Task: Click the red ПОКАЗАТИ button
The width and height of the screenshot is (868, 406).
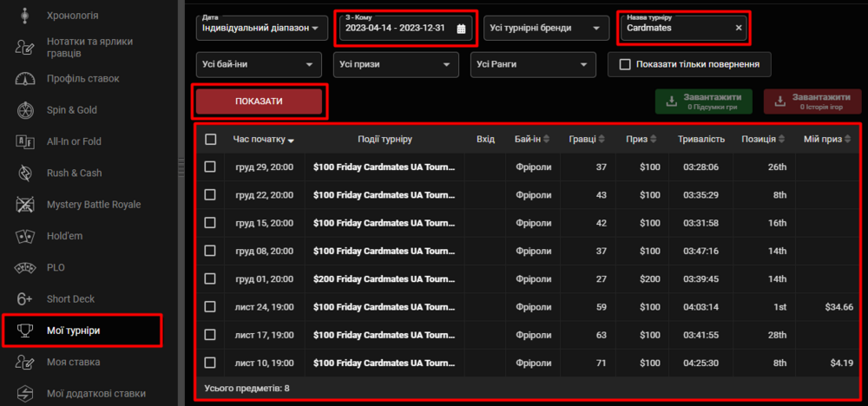Action: (259, 101)
